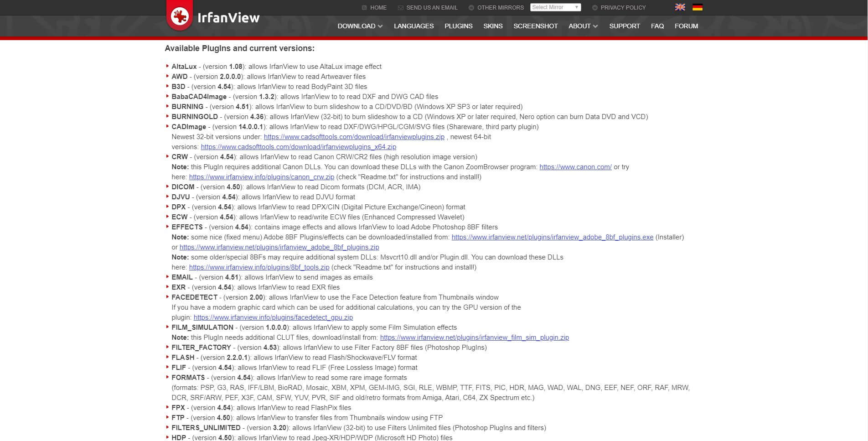This screenshot has width=868, height=441.
Task: Click the BURNINGOLD plugin name
Action: [x=195, y=117]
